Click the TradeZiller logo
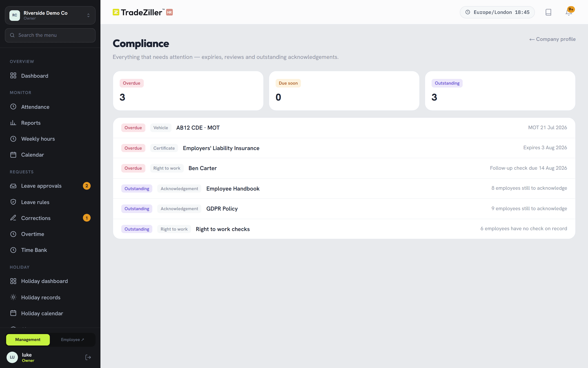Viewport: 588px width, 368px height. (x=143, y=12)
